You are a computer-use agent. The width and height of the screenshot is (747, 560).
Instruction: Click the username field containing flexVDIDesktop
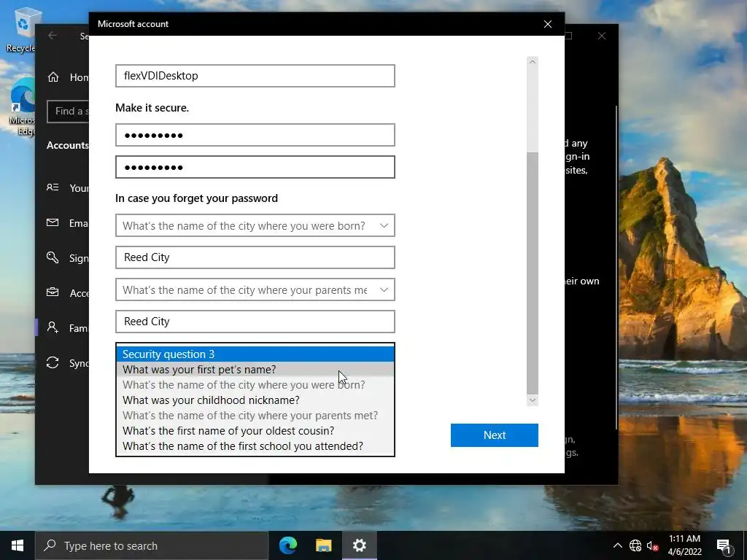tap(255, 76)
